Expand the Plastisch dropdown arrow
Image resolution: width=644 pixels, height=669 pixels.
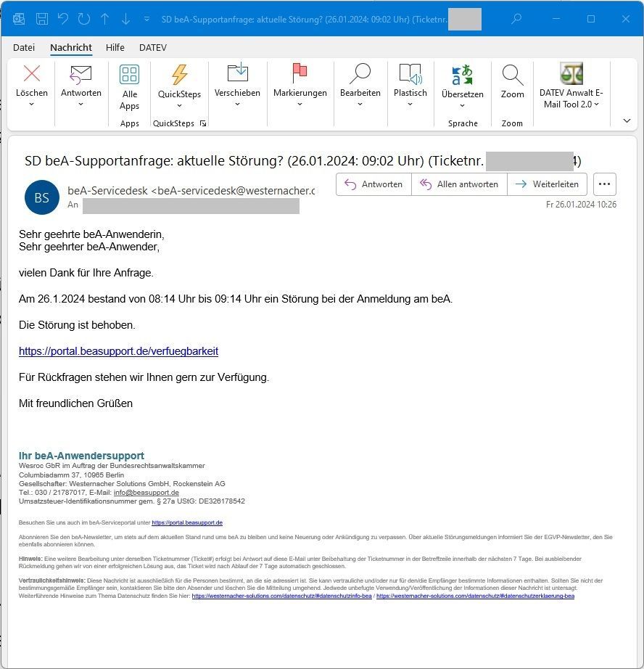(x=410, y=104)
